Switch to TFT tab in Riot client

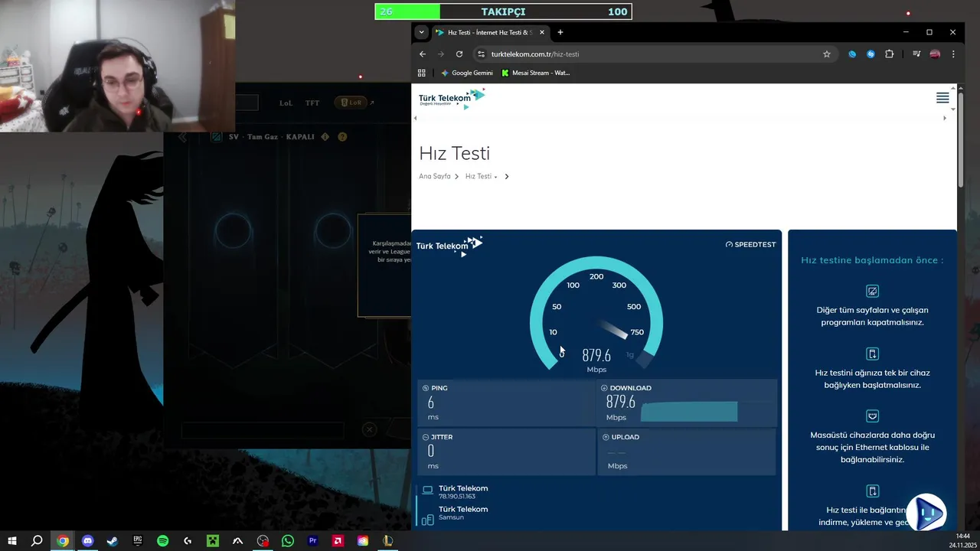[312, 103]
